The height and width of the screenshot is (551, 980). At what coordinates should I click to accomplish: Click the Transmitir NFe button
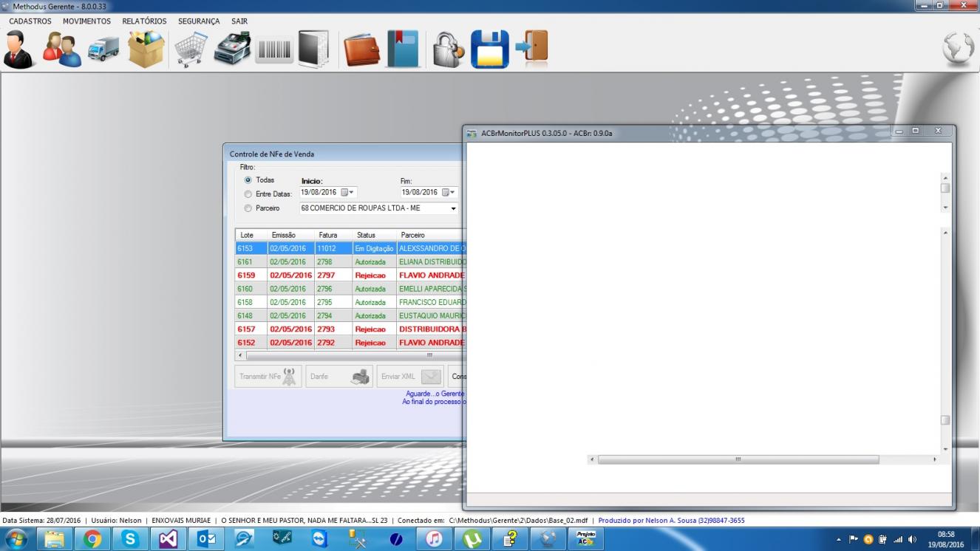[x=268, y=377]
